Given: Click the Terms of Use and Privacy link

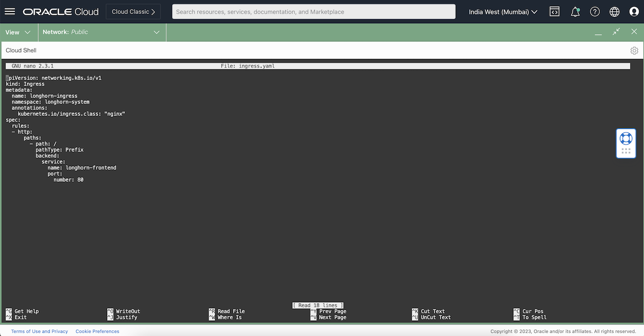Looking at the screenshot, I should pos(40,331).
